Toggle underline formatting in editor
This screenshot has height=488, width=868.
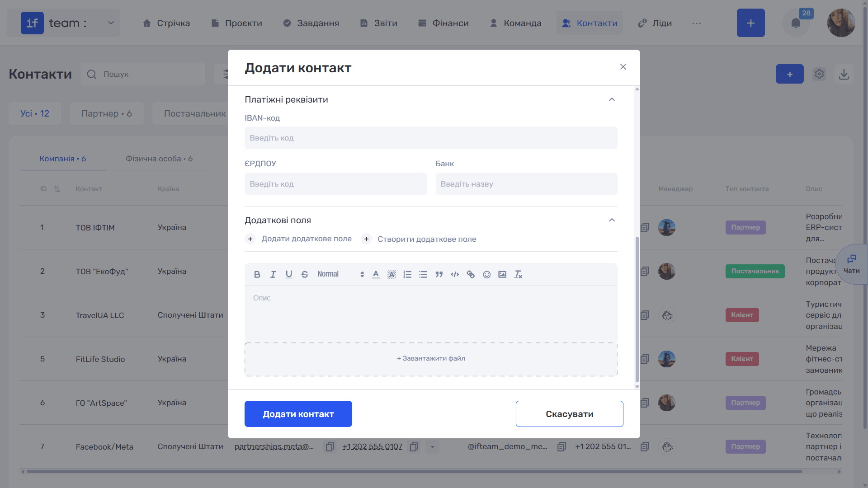(x=289, y=274)
